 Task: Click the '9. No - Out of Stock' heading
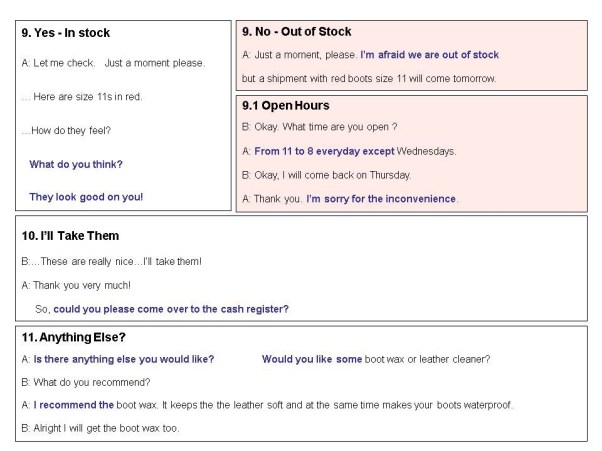297,32
